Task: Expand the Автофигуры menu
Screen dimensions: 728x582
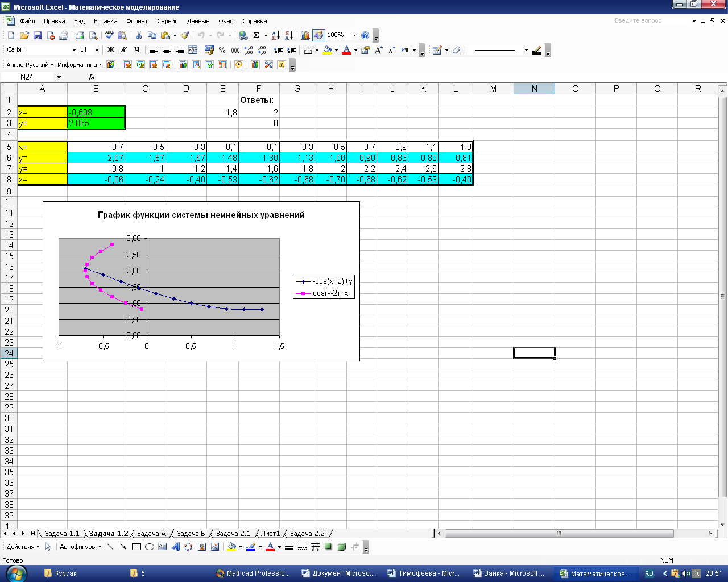Action: point(80,547)
